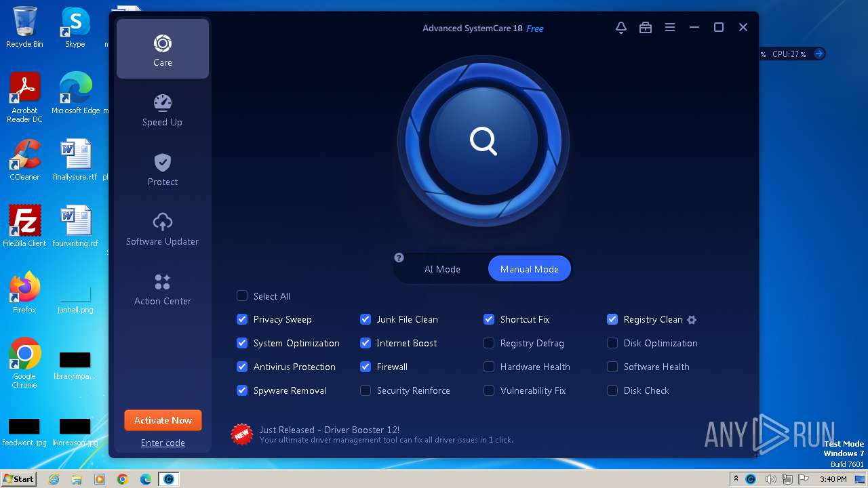The width and height of the screenshot is (868, 488).
Task: Click the Action Center flag in system tray
Action: click(803, 479)
